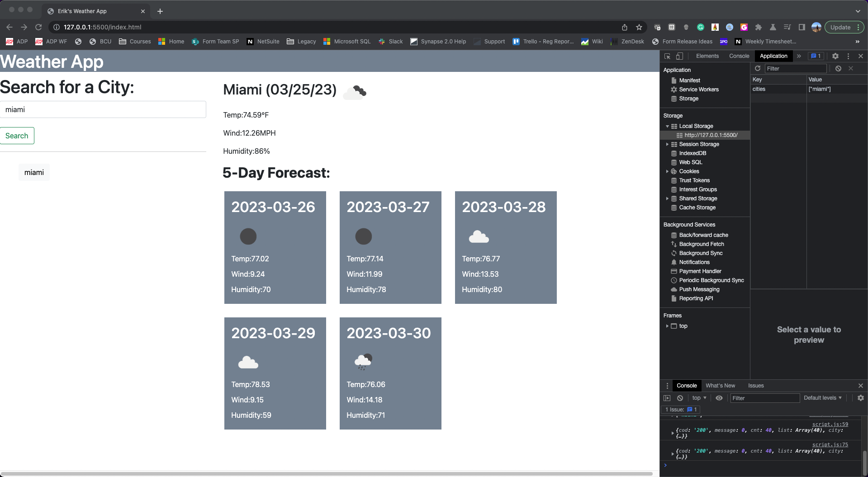
Task: Open the DevTools three-dot customization menu
Action: pos(848,56)
